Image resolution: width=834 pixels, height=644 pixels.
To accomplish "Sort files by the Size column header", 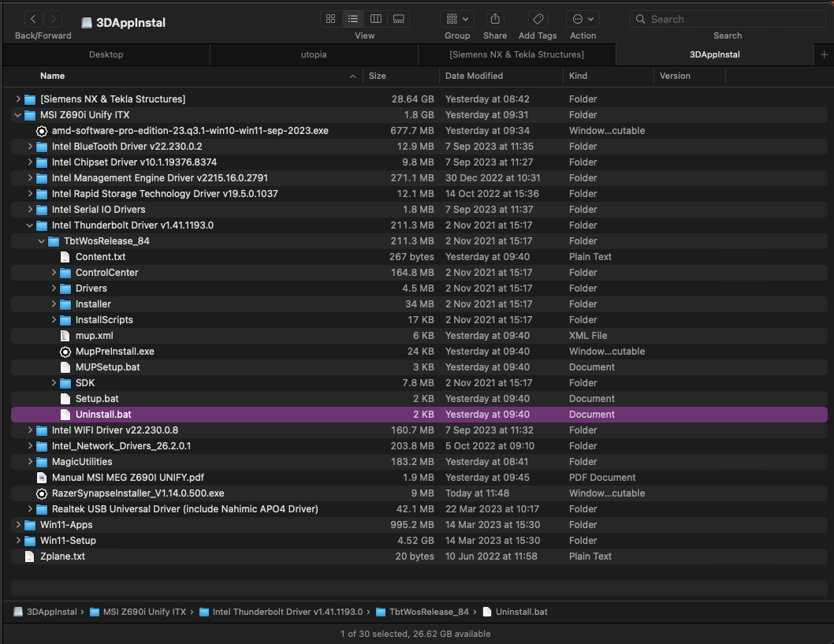I will tap(378, 76).
